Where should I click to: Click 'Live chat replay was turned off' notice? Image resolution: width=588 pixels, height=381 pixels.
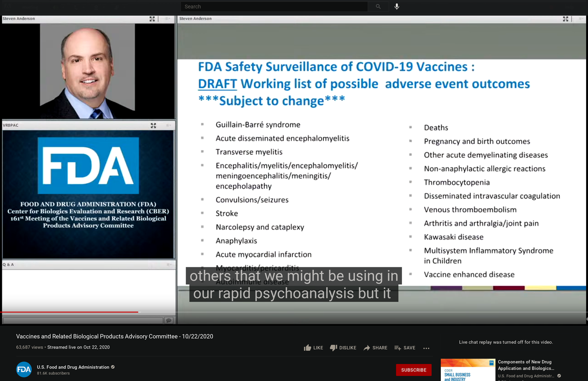506,342
